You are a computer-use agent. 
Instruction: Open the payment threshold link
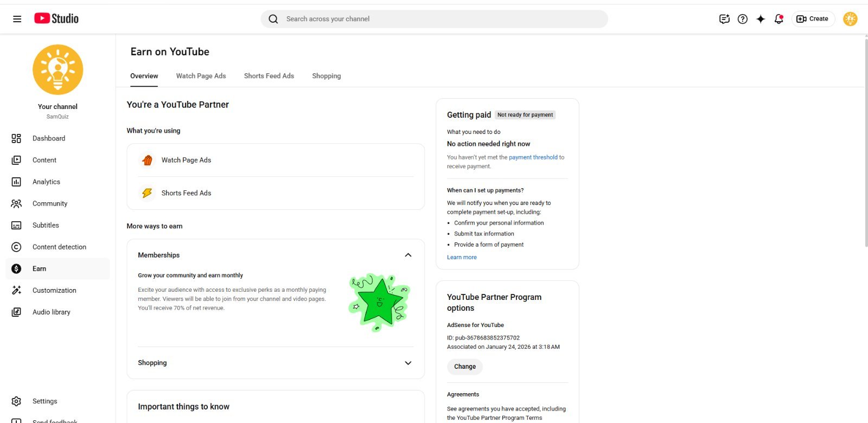click(x=533, y=157)
